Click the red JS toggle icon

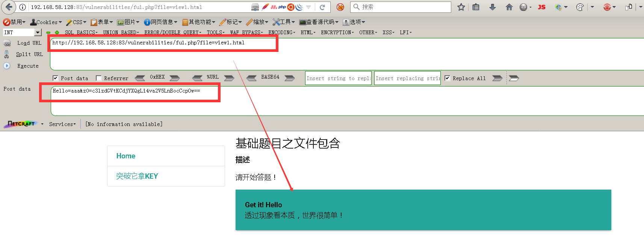tap(541, 7)
